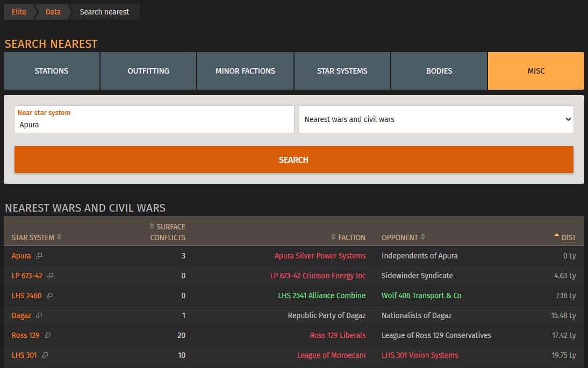Open League of Moroecani faction

[332, 355]
